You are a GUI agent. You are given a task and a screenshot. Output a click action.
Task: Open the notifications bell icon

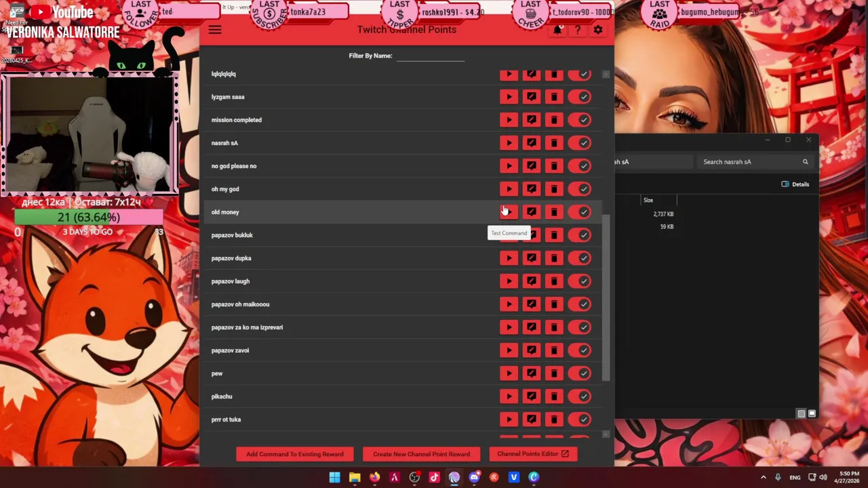(557, 30)
